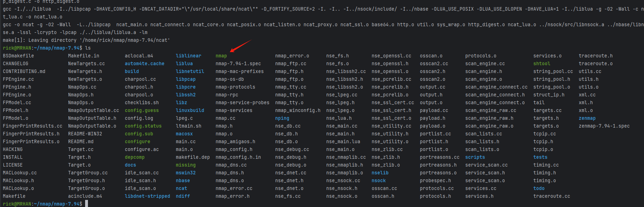Click on nmap-service-probes file name

pos(242,103)
